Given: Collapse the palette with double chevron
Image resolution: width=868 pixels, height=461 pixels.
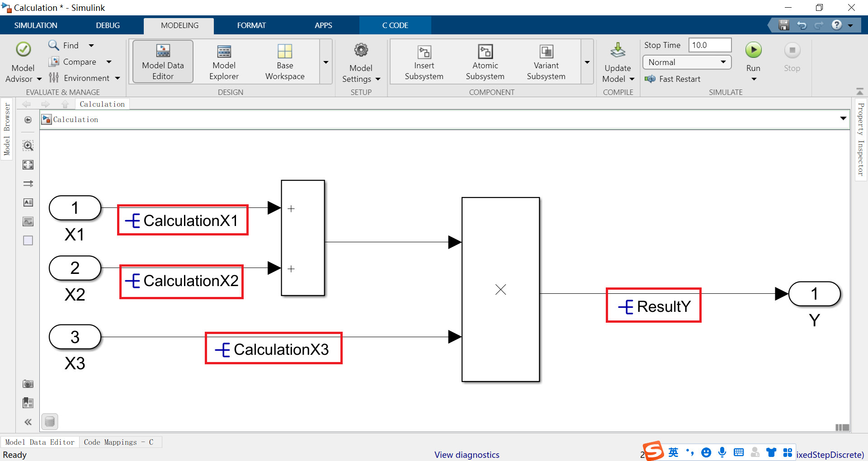Looking at the screenshot, I should (x=28, y=422).
